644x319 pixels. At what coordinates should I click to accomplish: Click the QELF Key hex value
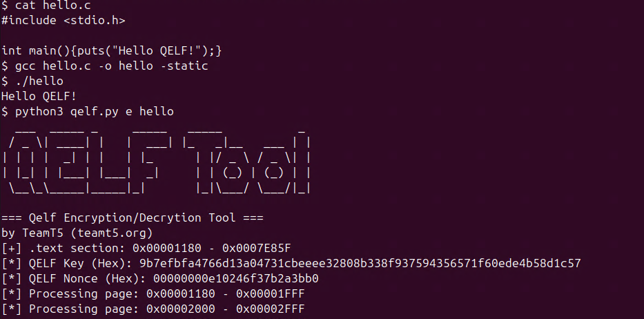point(360,263)
